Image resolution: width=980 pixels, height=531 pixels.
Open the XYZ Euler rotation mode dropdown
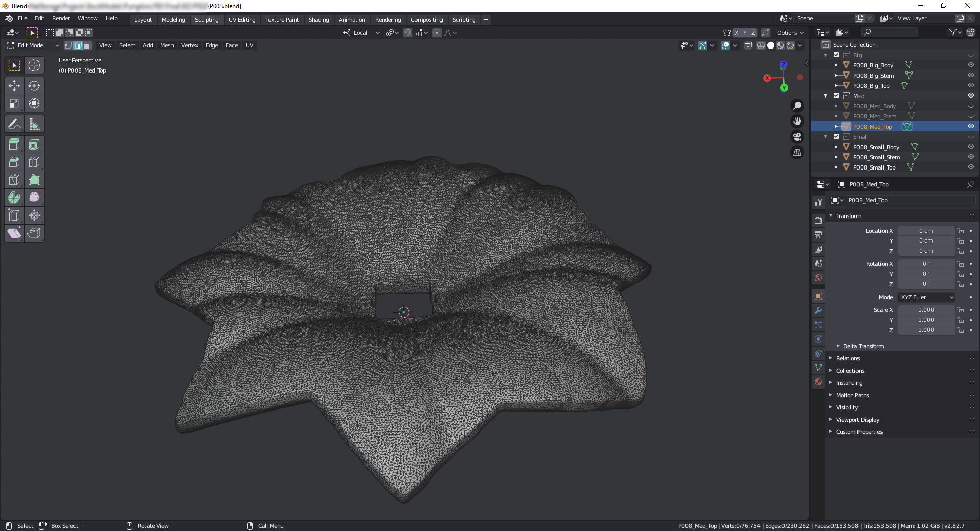coord(926,297)
